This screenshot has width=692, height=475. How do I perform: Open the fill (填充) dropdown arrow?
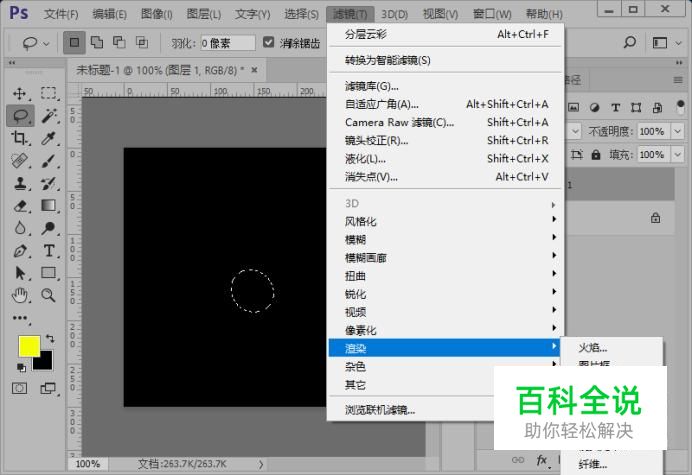(677, 155)
